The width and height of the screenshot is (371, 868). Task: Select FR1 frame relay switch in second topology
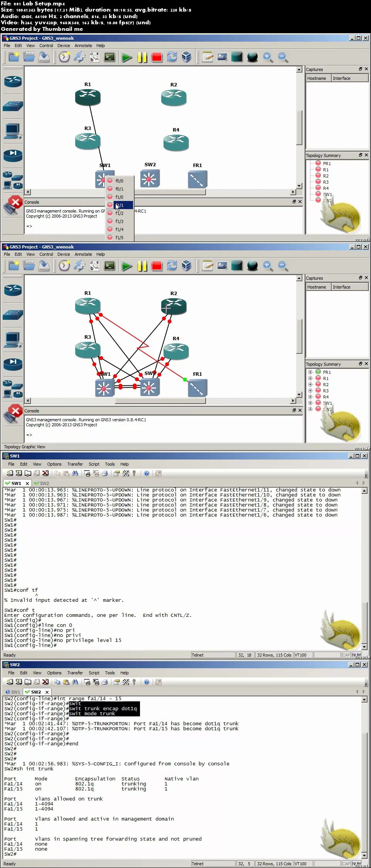point(197,388)
